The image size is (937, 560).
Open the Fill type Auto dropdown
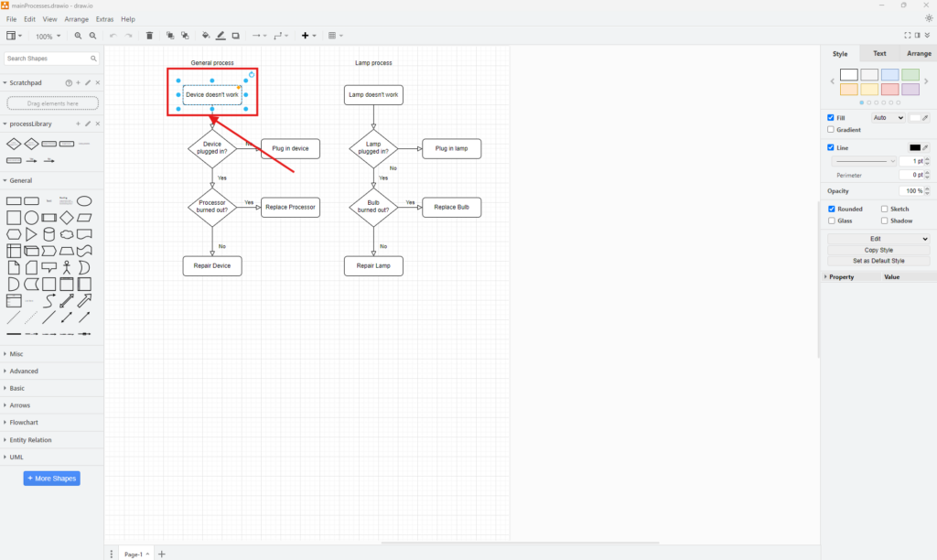click(x=887, y=118)
